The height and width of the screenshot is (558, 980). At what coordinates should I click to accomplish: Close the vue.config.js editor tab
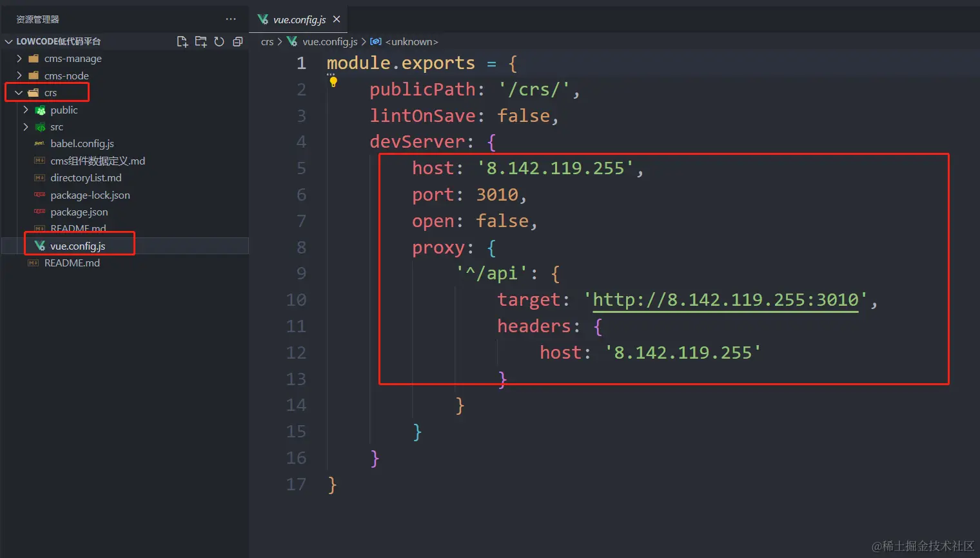tap(337, 19)
